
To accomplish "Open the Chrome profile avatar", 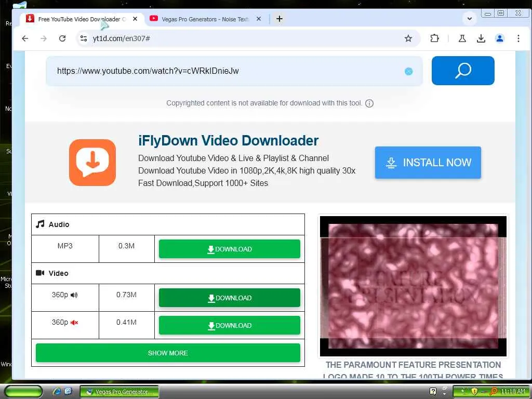I will tap(499, 38).
